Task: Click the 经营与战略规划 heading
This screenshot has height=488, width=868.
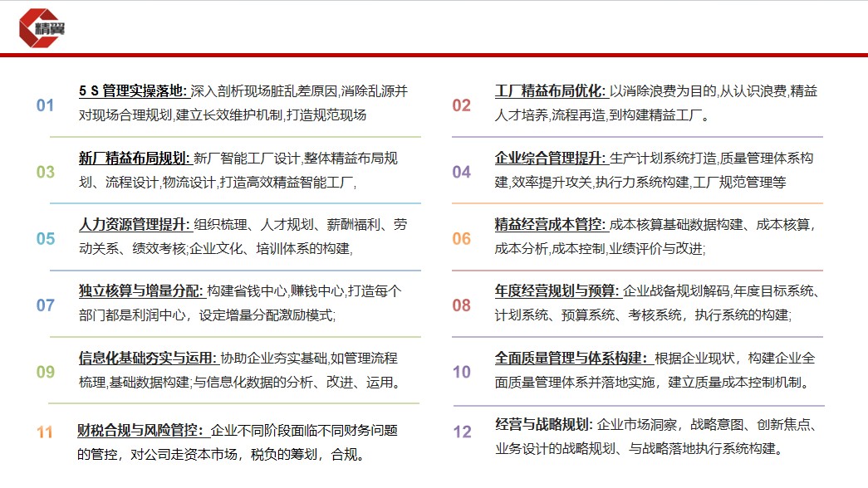Action: coord(543,425)
